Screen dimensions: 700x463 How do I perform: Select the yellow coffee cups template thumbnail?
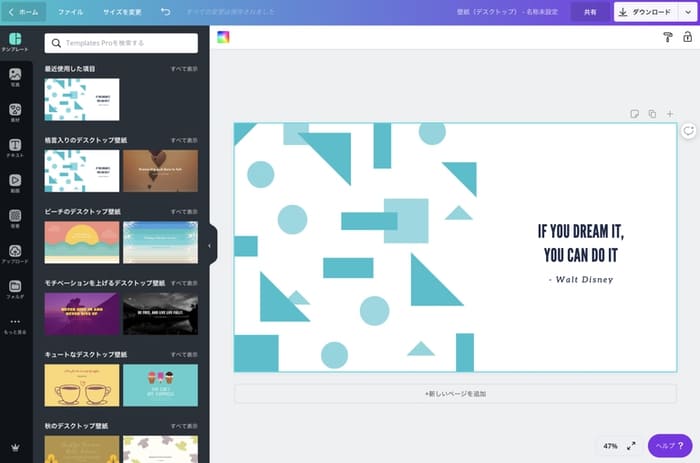pos(82,385)
